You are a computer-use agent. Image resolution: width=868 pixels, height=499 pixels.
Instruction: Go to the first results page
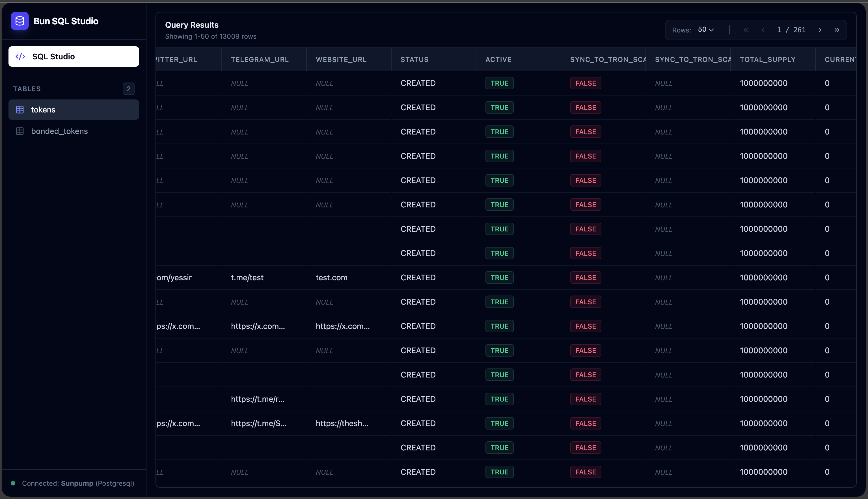click(x=746, y=30)
